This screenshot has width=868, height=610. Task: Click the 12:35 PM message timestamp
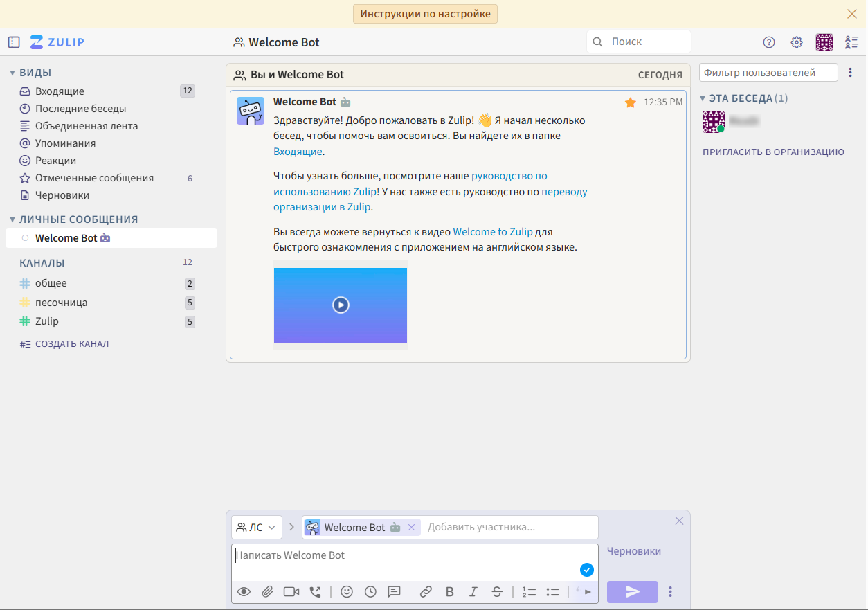[x=663, y=102]
